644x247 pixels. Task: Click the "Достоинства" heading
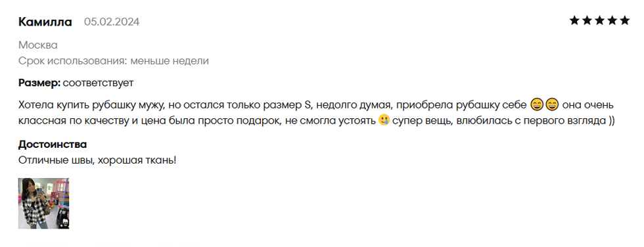click(x=53, y=145)
